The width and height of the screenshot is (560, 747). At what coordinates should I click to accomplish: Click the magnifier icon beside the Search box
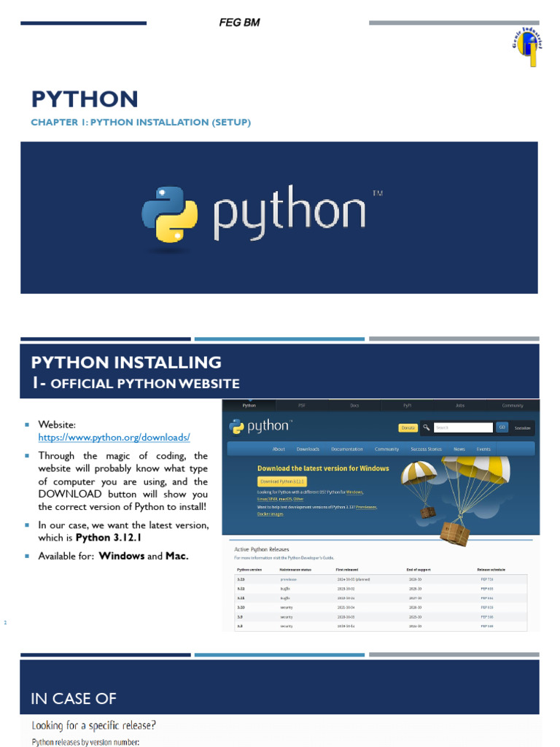pyautogui.click(x=426, y=427)
